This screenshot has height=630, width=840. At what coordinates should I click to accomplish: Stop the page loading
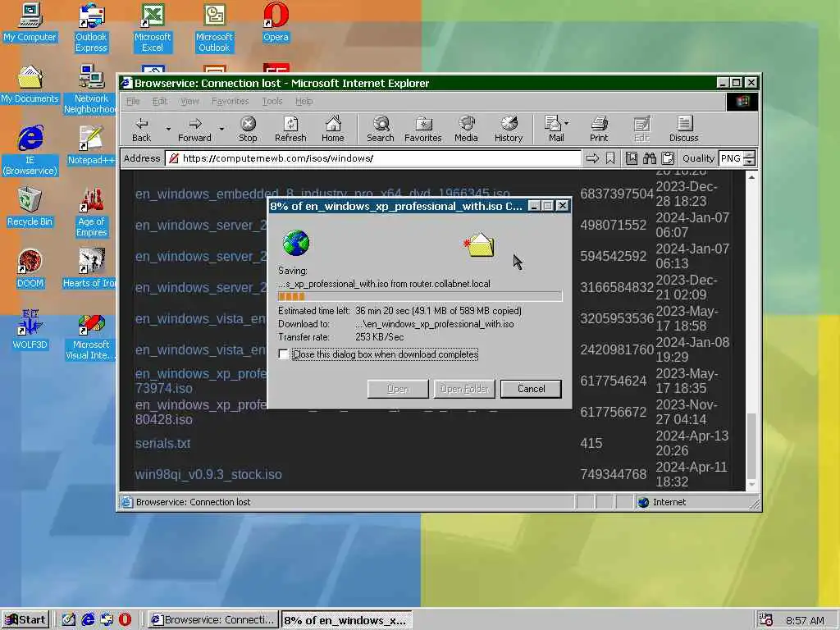(248, 129)
